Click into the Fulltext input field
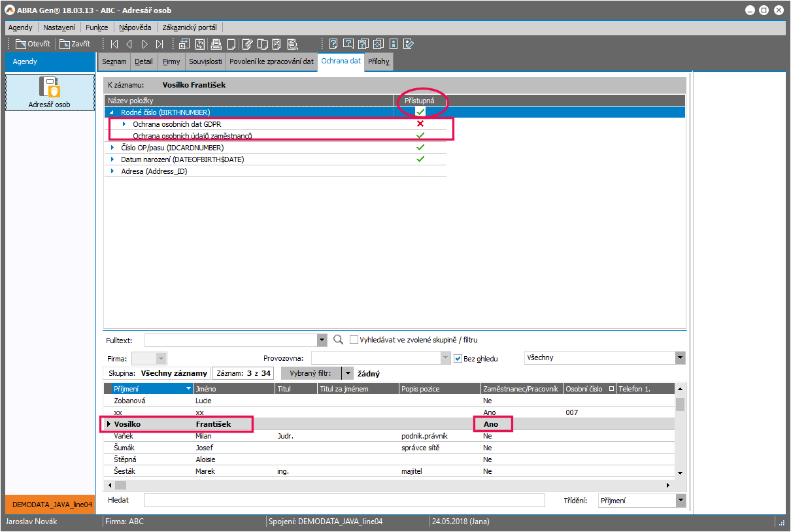 [x=230, y=340]
